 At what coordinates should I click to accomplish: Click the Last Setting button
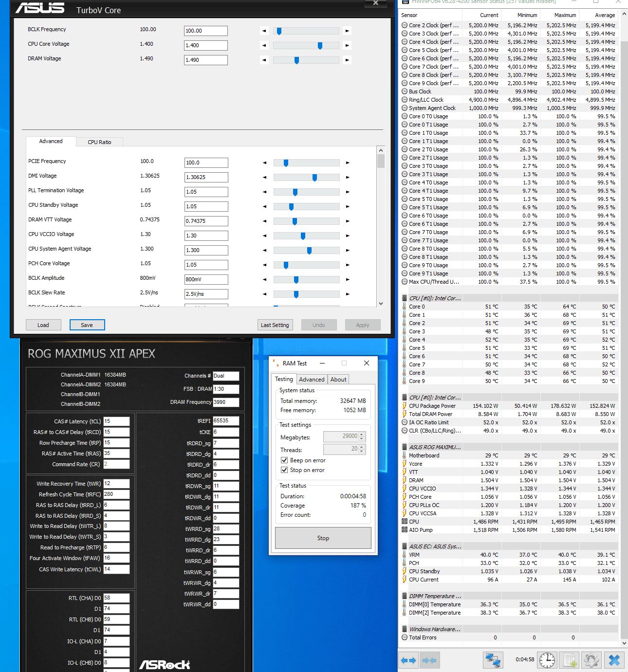[275, 325]
